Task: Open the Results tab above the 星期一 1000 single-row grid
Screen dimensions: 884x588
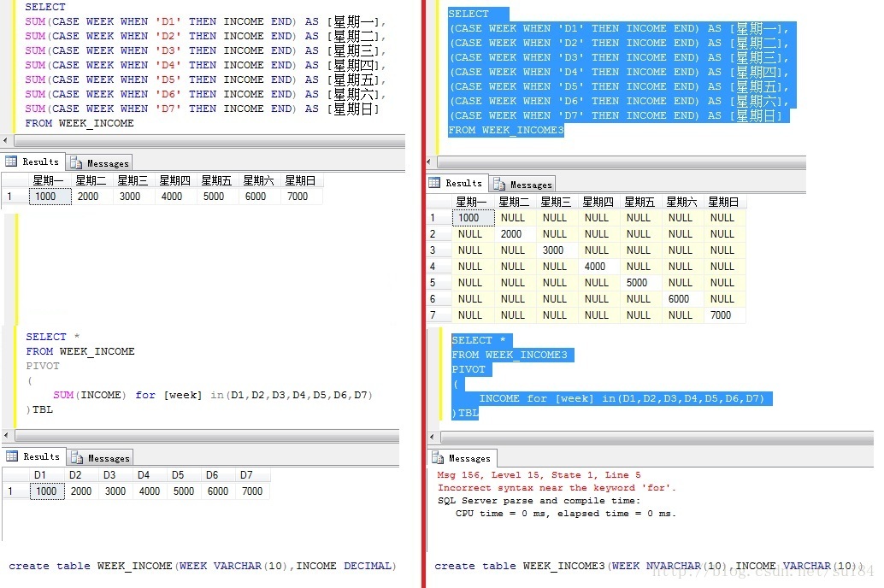Action: (32, 162)
